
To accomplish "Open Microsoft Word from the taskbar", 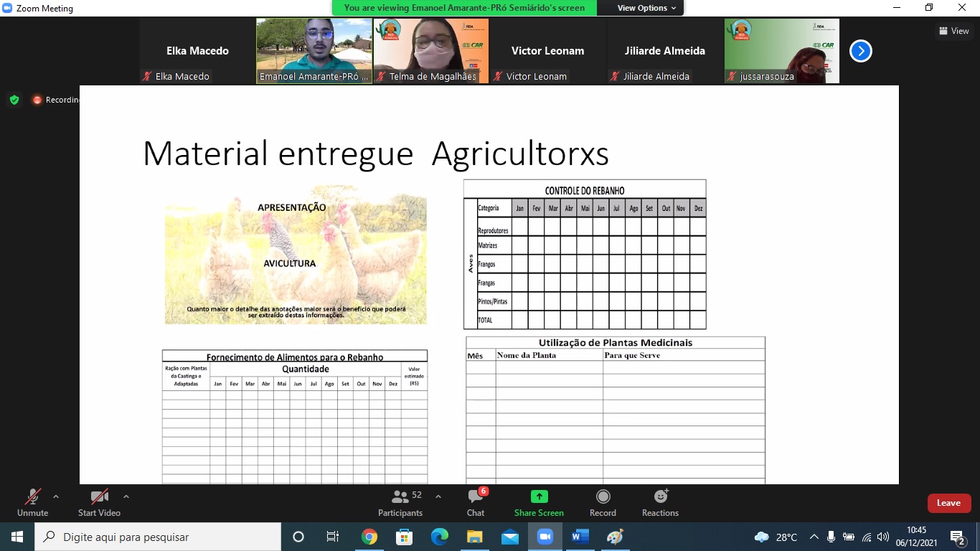I will 580,537.
